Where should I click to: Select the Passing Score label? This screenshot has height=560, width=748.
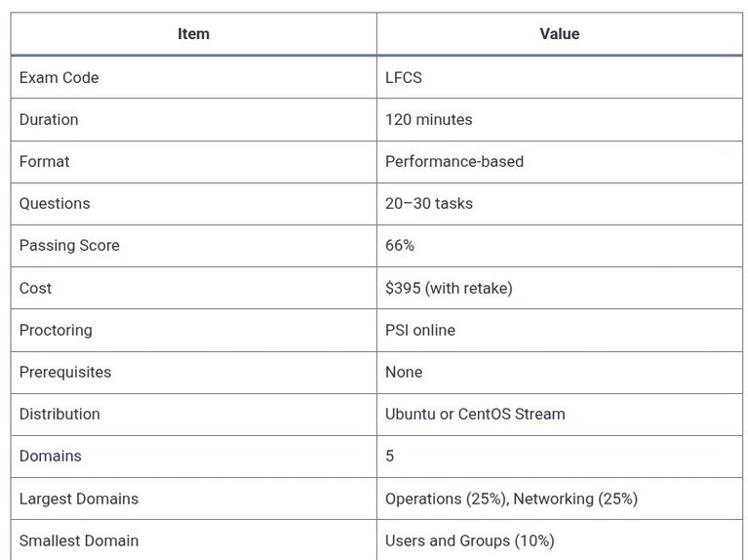point(69,246)
